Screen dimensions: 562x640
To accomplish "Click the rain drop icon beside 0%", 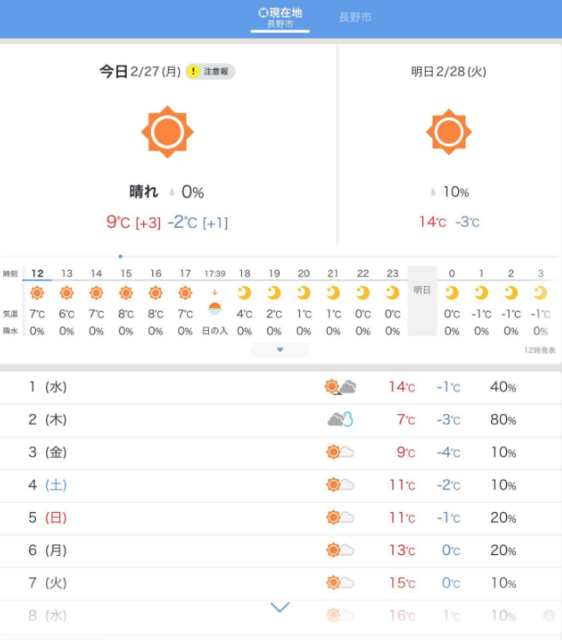I will pyautogui.click(x=172, y=192).
